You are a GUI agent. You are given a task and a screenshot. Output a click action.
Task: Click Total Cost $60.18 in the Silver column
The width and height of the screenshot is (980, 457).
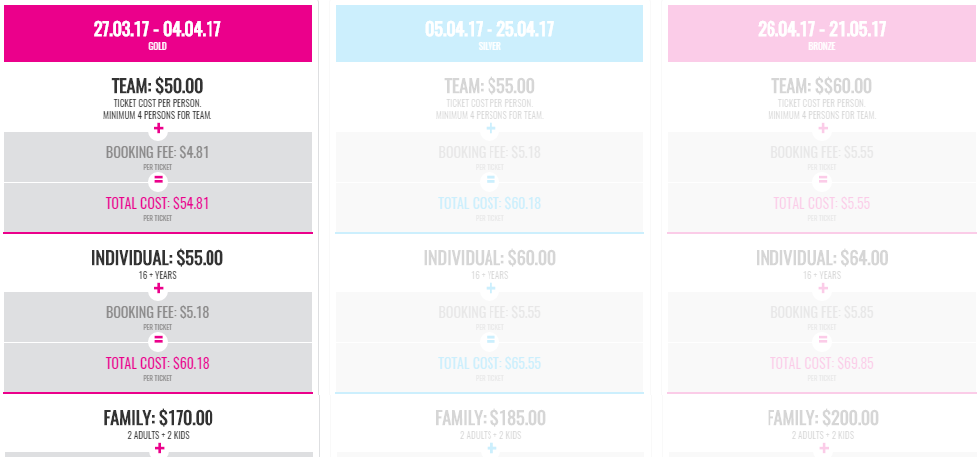(490, 204)
